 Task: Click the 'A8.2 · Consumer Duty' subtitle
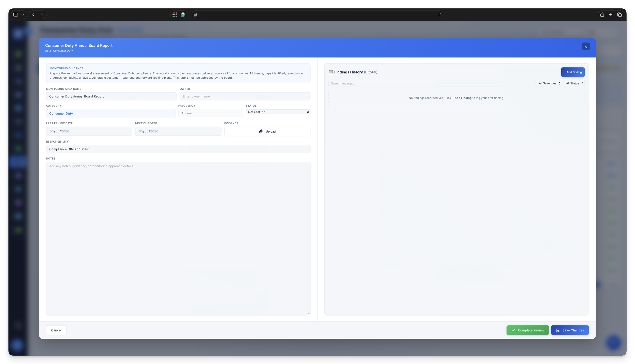(59, 51)
